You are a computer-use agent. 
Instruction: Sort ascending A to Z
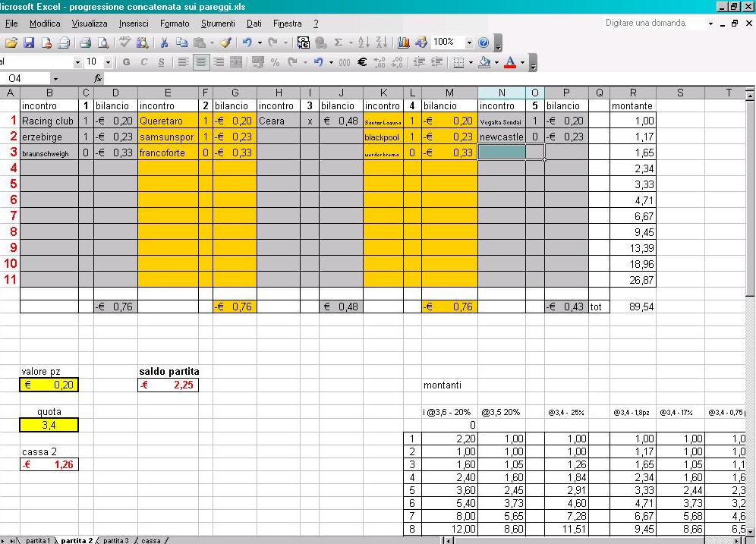(x=364, y=43)
